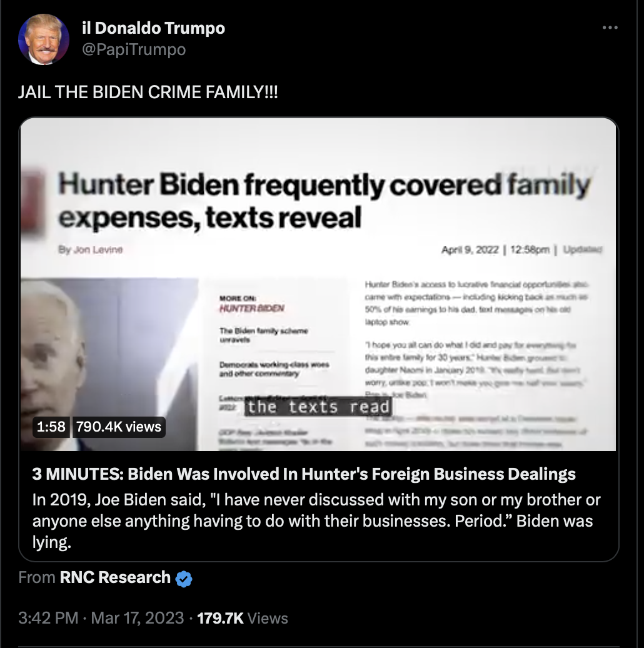
Task: Click the Mar 17, 2023 date link
Action: click(137, 618)
